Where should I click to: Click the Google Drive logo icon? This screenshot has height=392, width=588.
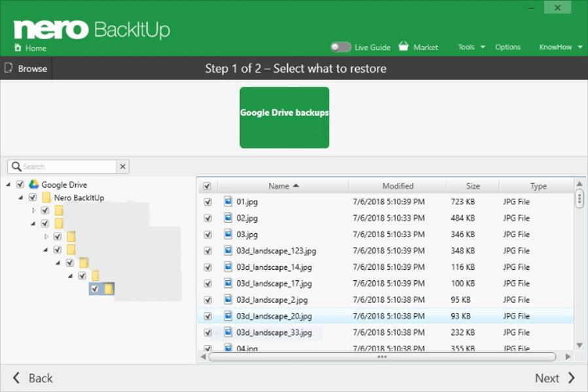pos(34,184)
